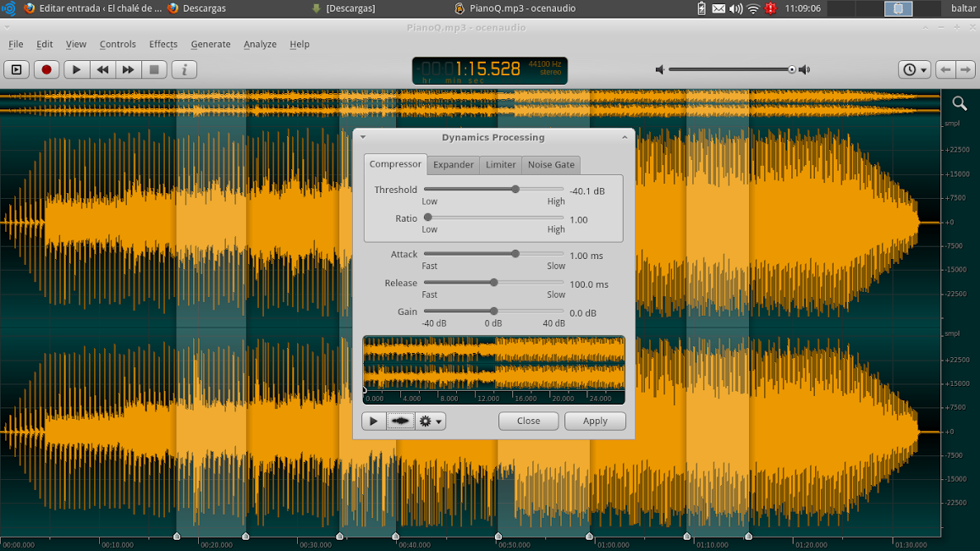
Task: Click the Wi-Fi icon in system tray
Action: pyautogui.click(x=752, y=8)
